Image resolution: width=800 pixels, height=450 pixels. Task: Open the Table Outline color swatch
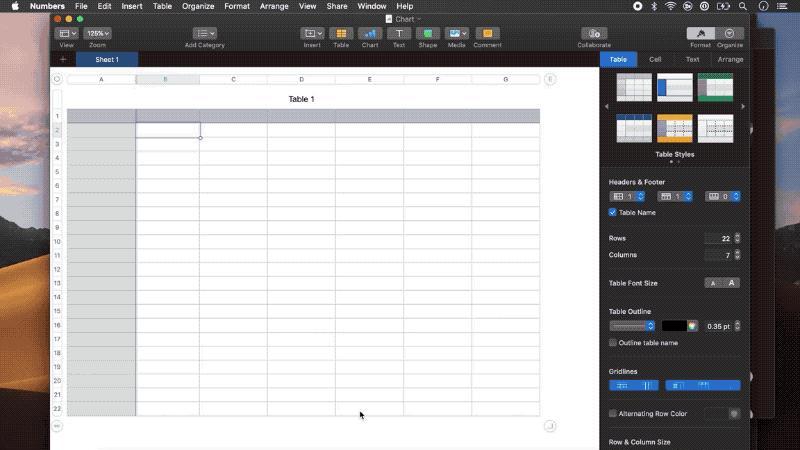674,326
